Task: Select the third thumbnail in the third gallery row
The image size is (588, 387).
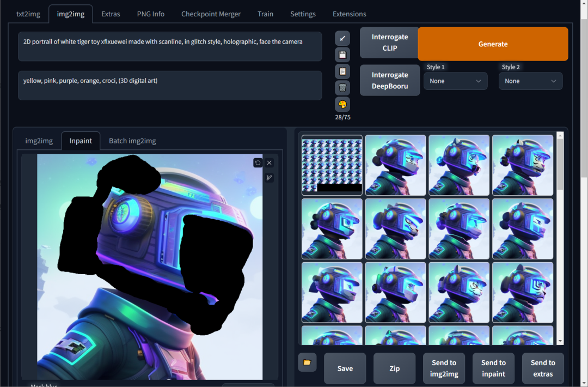Action: click(x=459, y=292)
